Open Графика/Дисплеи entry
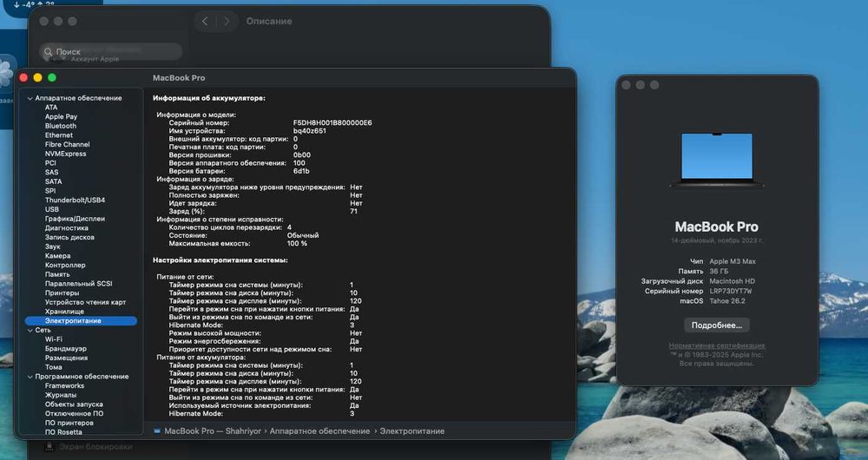The image size is (868, 460). pyautogui.click(x=75, y=219)
